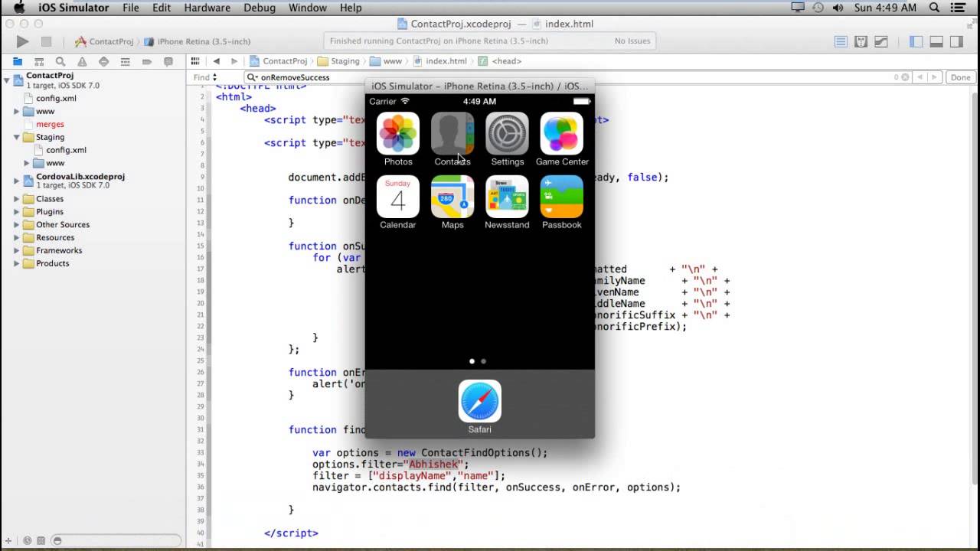This screenshot has width=980, height=551.
Task: Expand www folder under Staging
Action: tap(27, 163)
